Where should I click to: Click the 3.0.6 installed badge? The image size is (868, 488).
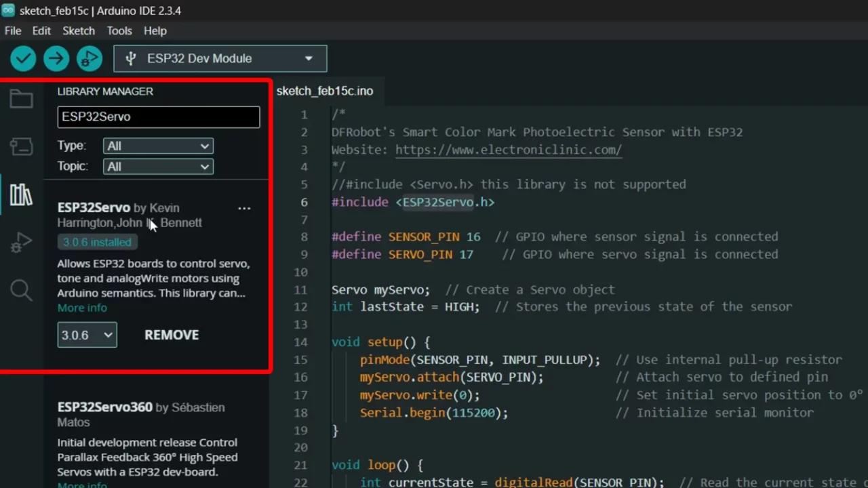click(x=98, y=242)
